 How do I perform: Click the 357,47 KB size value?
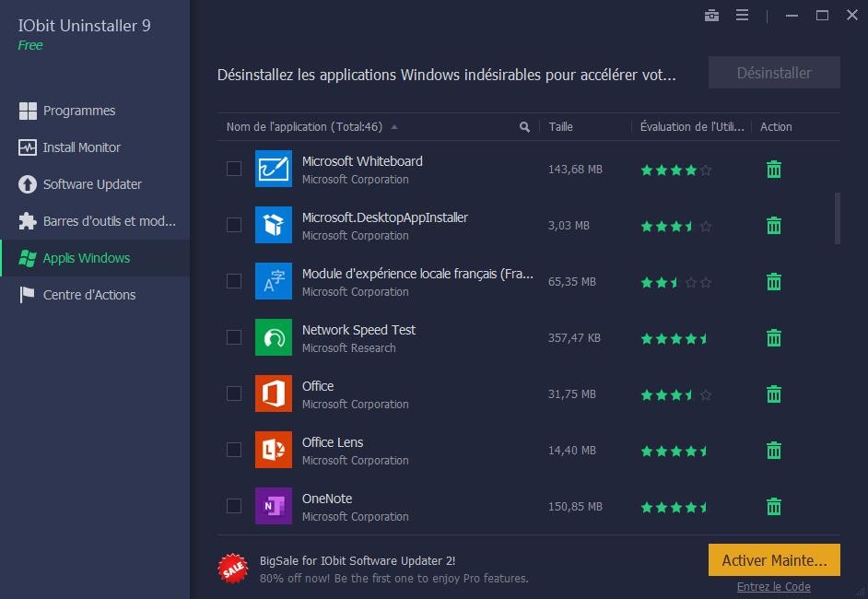(x=574, y=337)
